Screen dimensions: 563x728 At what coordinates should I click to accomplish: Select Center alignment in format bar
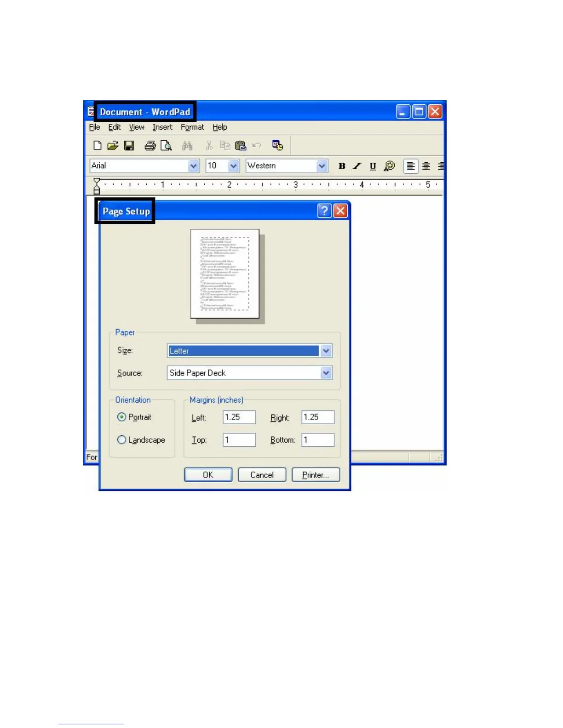click(x=426, y=166)
